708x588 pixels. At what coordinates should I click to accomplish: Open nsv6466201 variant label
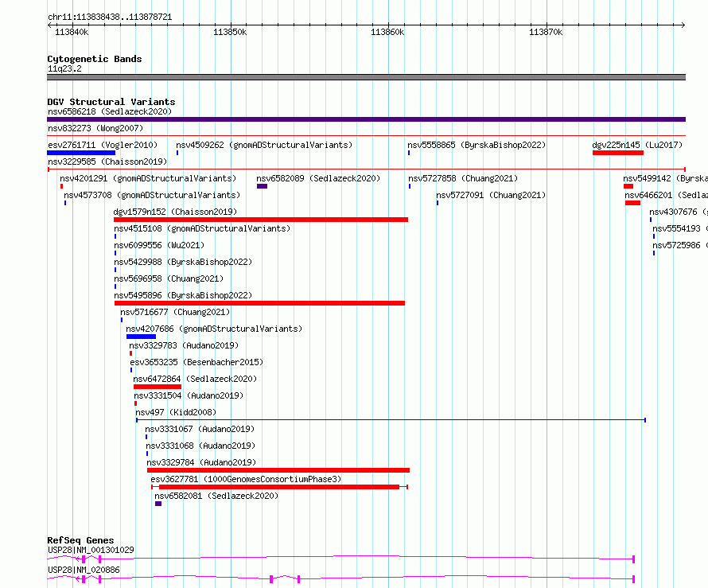coord(667,195)
